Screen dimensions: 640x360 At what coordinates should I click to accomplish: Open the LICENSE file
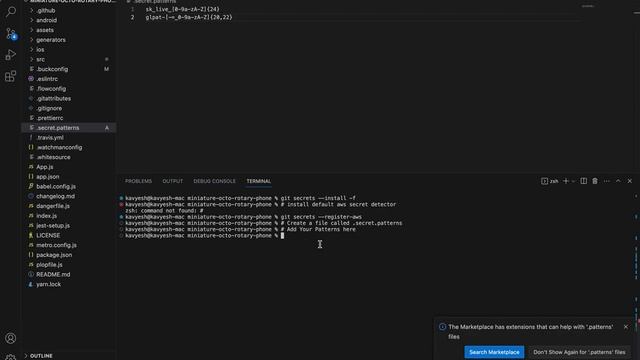click(69, 236)
